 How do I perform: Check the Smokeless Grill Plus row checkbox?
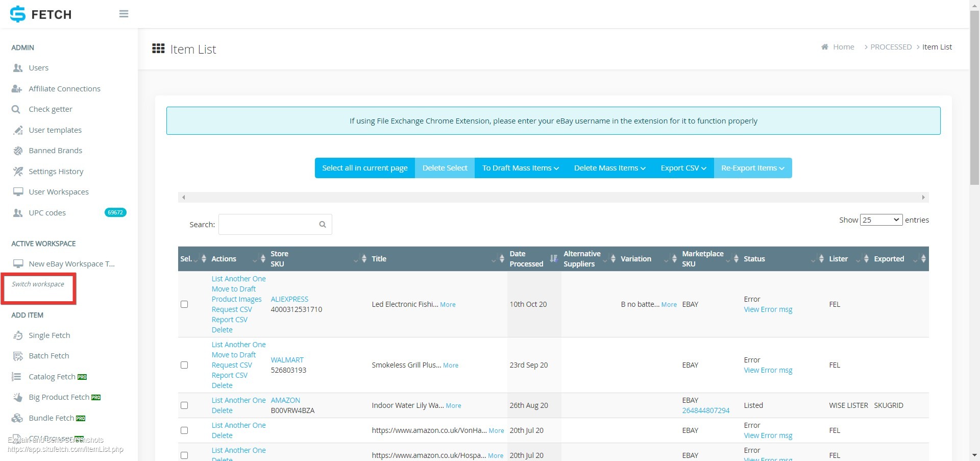[184, 365]
